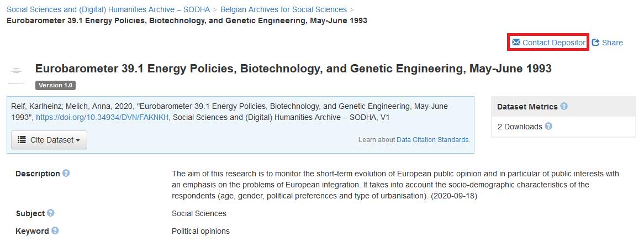Click the dataset title heading
The height and width of the screenshot is (241, 644).
(293, 69)
